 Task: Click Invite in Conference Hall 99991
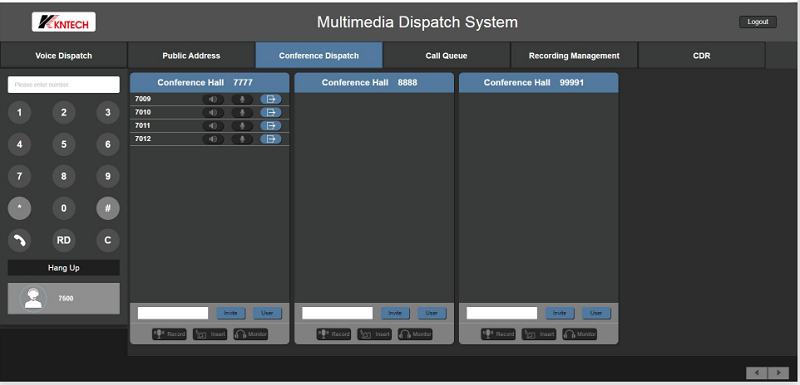point(559,313)
